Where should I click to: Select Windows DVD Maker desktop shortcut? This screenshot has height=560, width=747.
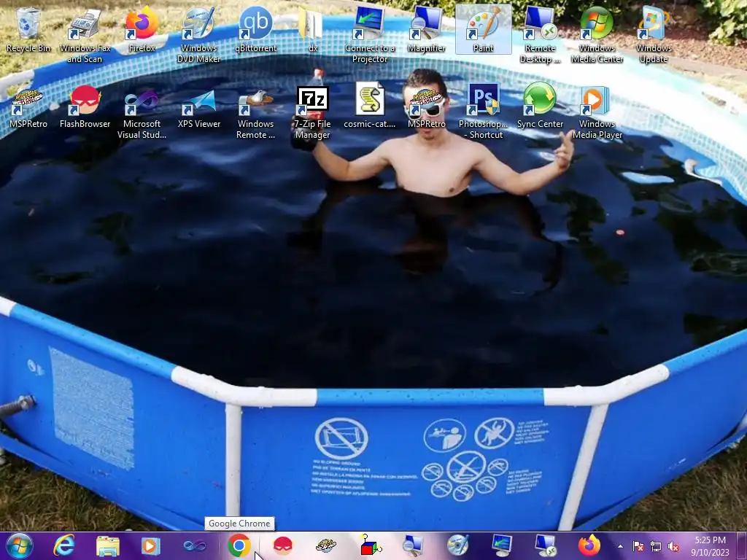coord(198,35)
